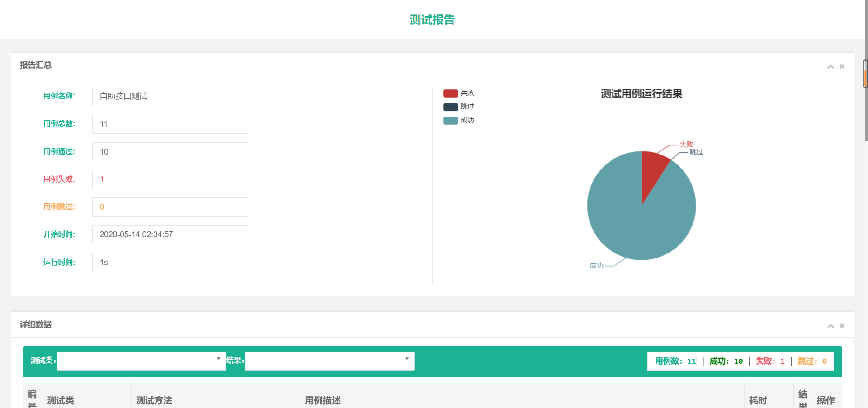Open the 结果 filter dropdown

point(330,361)
